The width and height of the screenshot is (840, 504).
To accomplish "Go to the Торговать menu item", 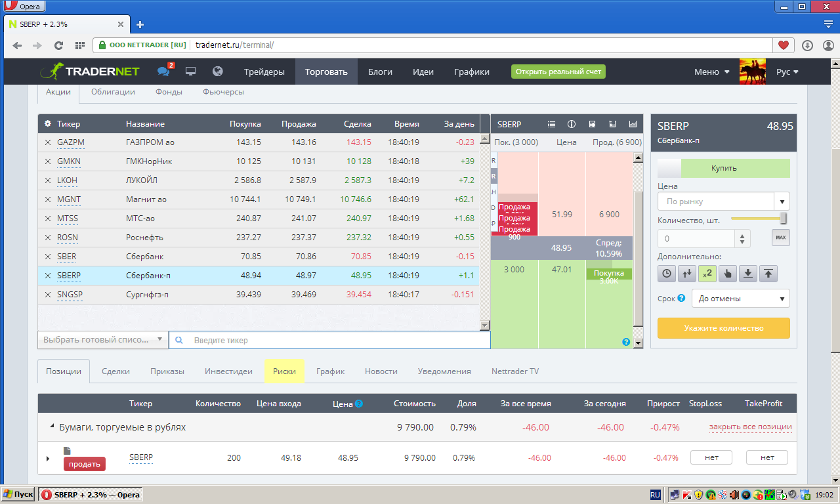I will coord(326,72).
